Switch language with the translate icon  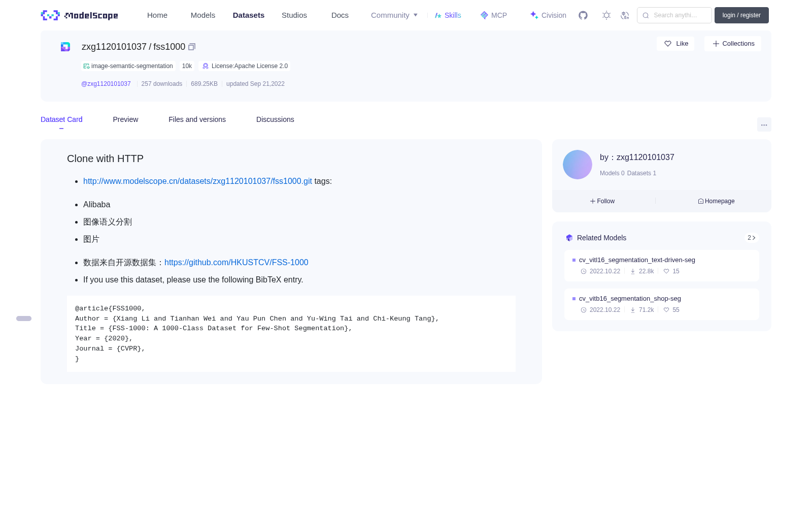(625, 15)
